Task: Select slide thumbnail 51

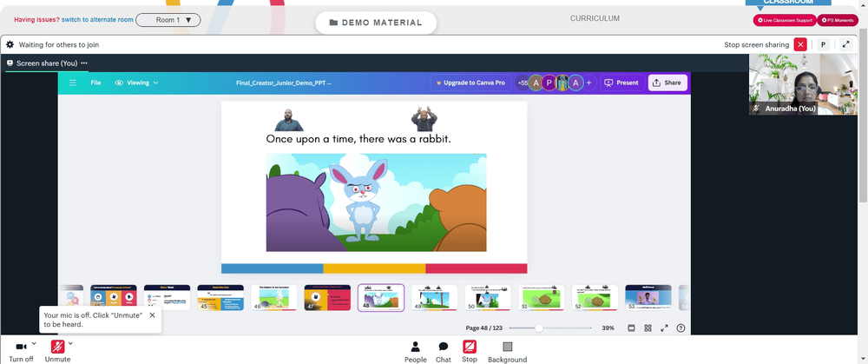Action: click(x=542, y=297)
